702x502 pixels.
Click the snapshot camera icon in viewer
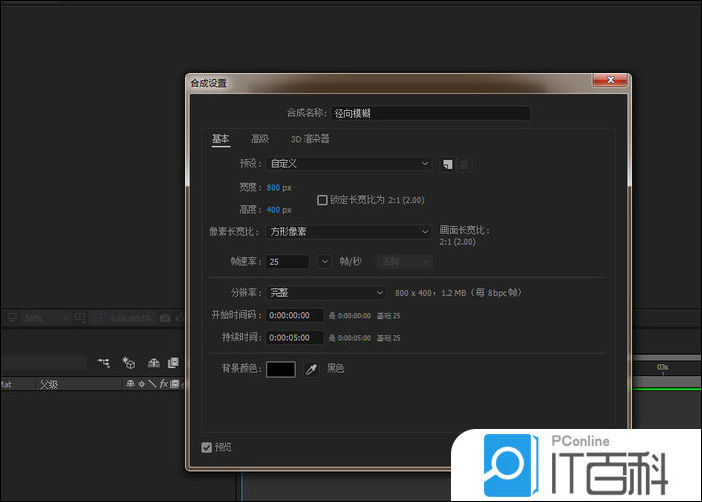(x=165, y=318)
